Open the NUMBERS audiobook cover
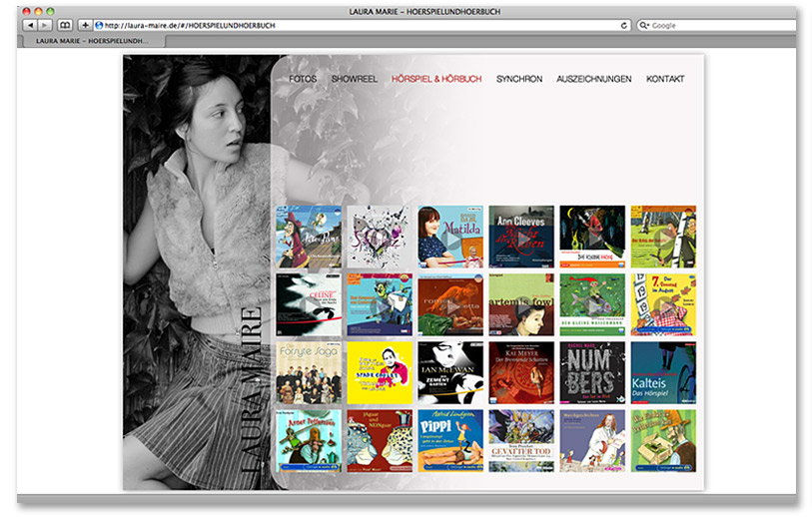Image resolution: width=812 pixels, height=517 pixels. point(592,372)
